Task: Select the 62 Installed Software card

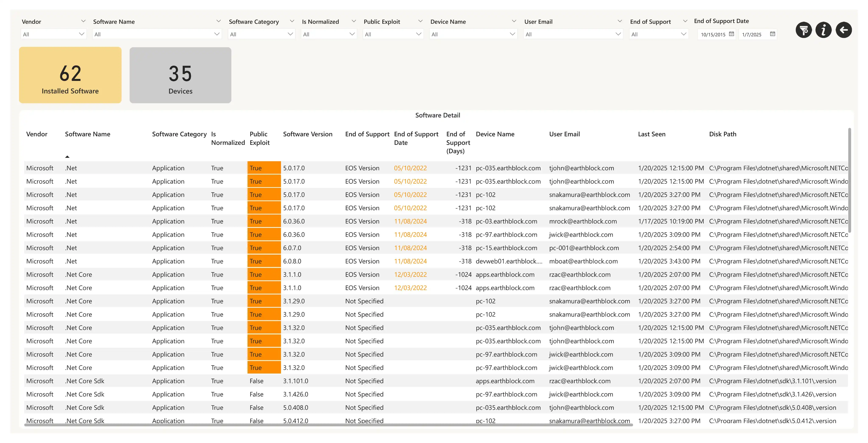Action: (x=70, y=75)
